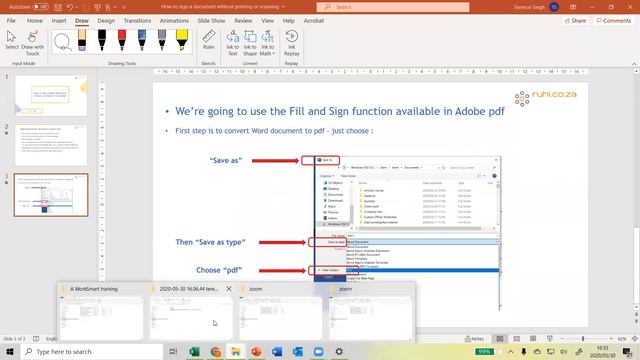640x360 pixels.
Task: Open PowerPoint taskbar icon
Action: pos(256,351)
